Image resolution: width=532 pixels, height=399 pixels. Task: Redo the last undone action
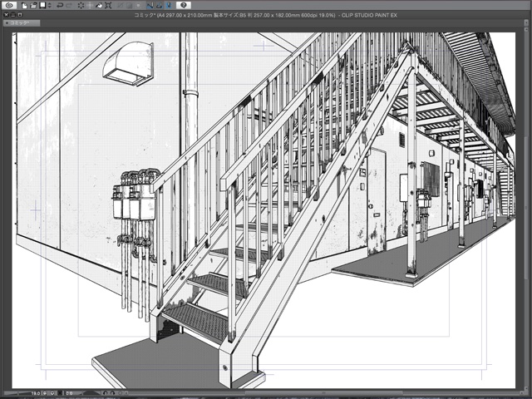tap(69, 6)
